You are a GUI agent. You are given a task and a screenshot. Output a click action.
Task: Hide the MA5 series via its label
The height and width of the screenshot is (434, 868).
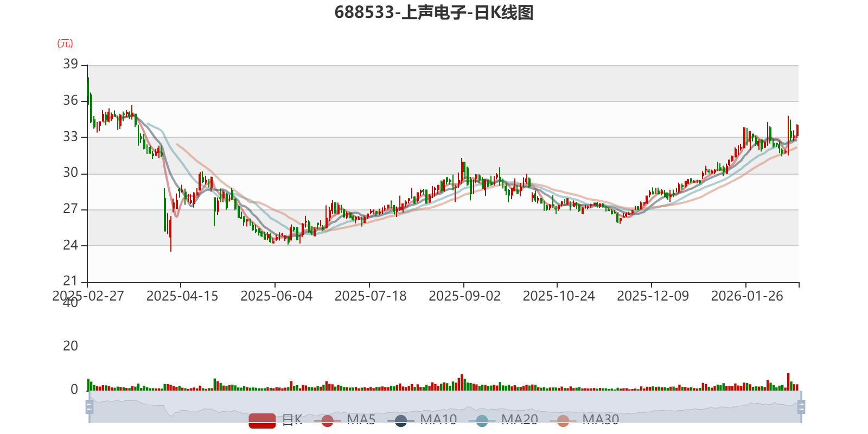click(x=361, y=419)
